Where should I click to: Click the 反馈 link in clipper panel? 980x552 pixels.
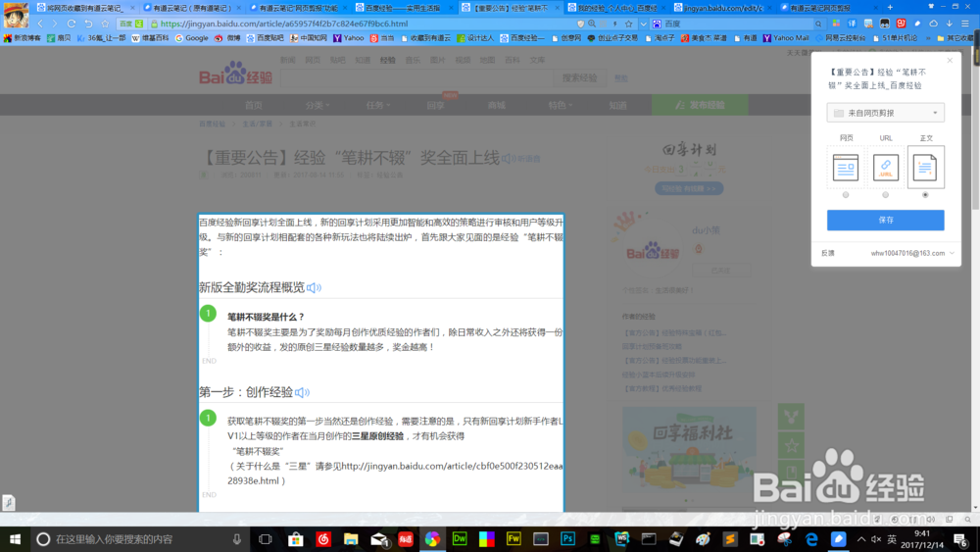pyautogui.click(x=827, y=253)
